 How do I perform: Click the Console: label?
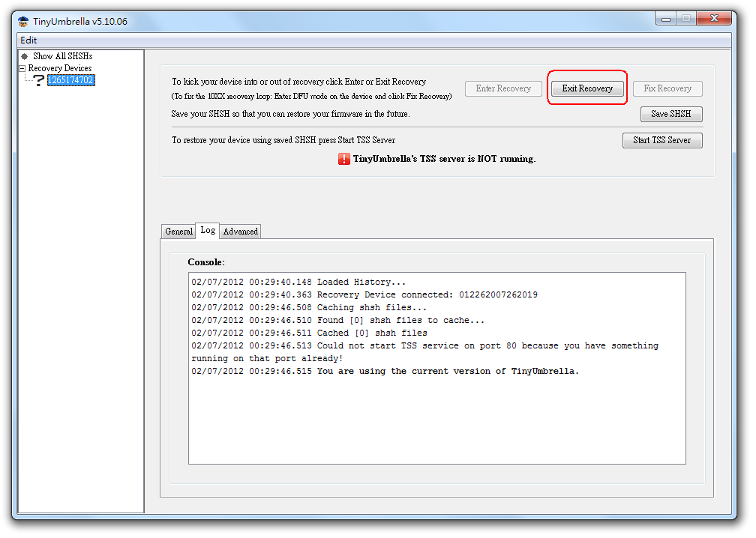pyautogui.click(x=206, y=262)
